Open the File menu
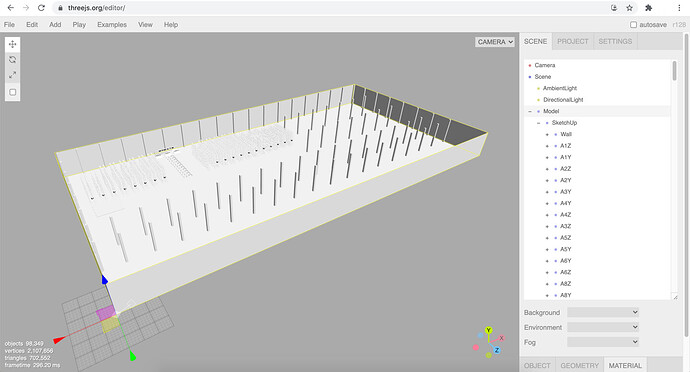Screen dimensions: 690x372 point(9,25)
